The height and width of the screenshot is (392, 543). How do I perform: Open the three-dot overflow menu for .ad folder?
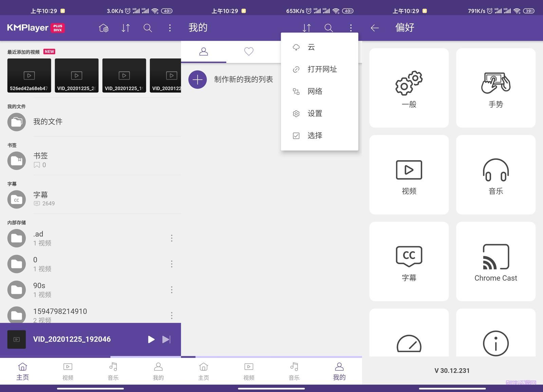click(x=172, y=238)
